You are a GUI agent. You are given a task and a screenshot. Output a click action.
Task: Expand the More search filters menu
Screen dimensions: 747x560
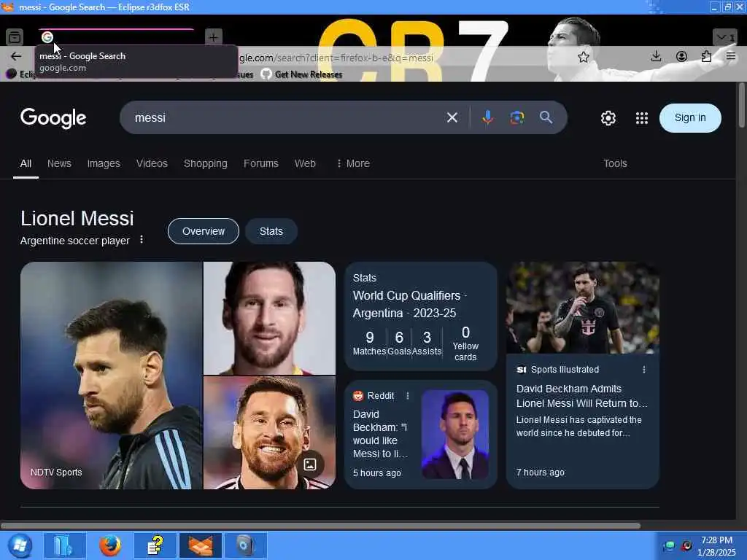tap(353, 163)
